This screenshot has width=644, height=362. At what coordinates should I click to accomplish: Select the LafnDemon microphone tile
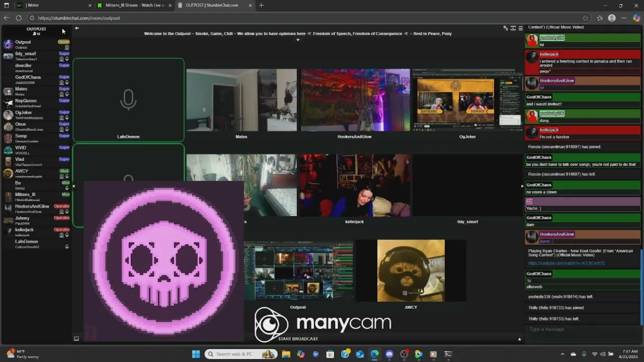point(128,100)
